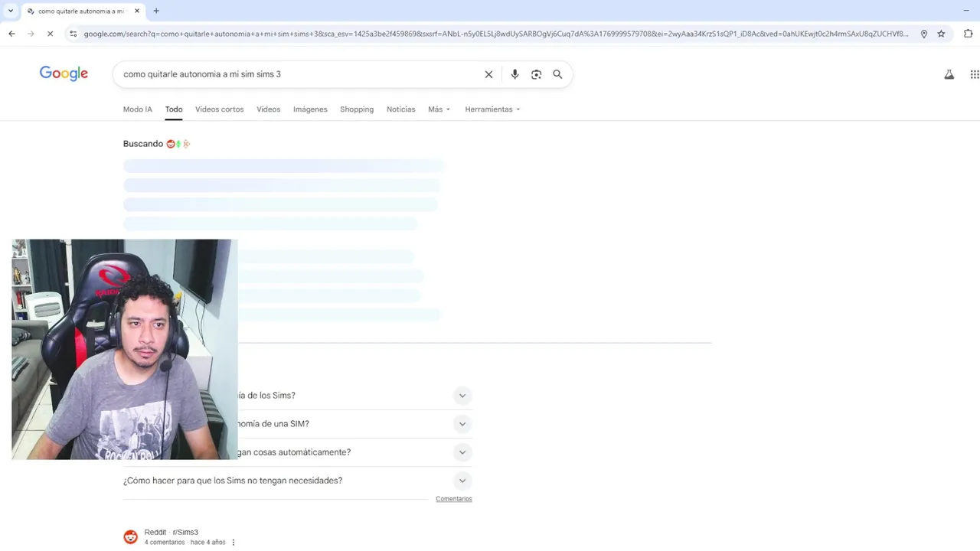Screen dimensions: 980x551
Task: Open the tab search dropdown arrow
Action: (10, 11)
